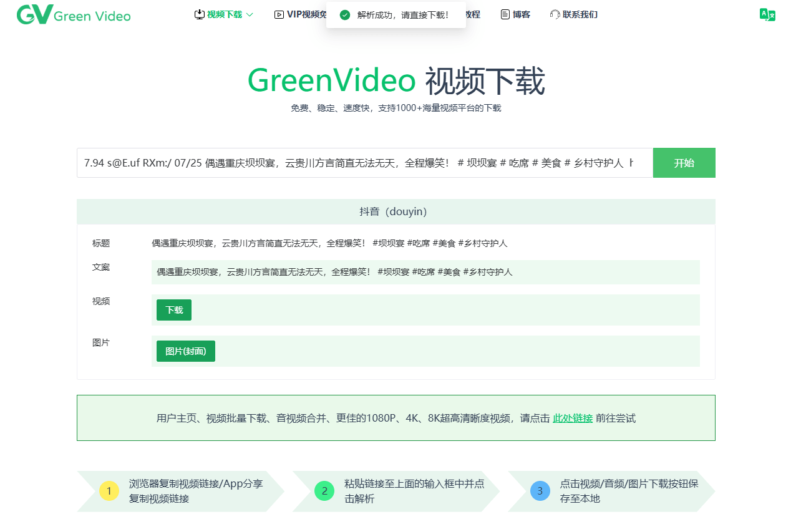Click the green step 2 badge

coord(324,491)
